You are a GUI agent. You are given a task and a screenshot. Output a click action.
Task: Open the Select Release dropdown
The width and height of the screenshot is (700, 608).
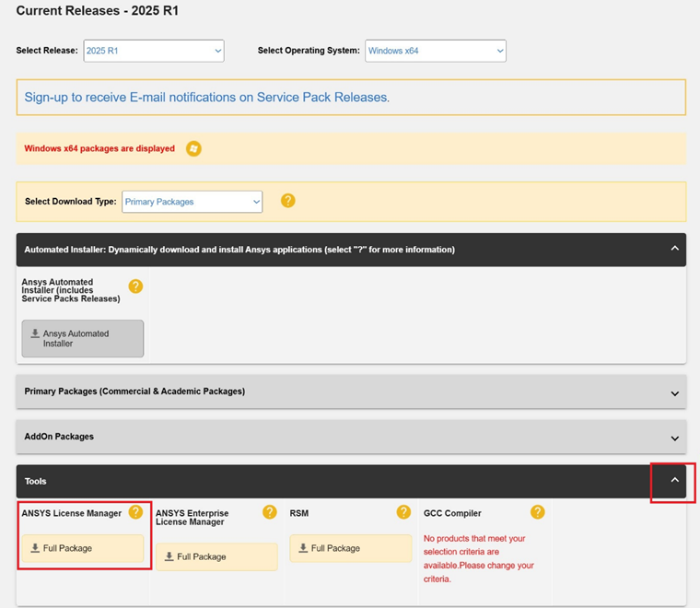[154, 51]
